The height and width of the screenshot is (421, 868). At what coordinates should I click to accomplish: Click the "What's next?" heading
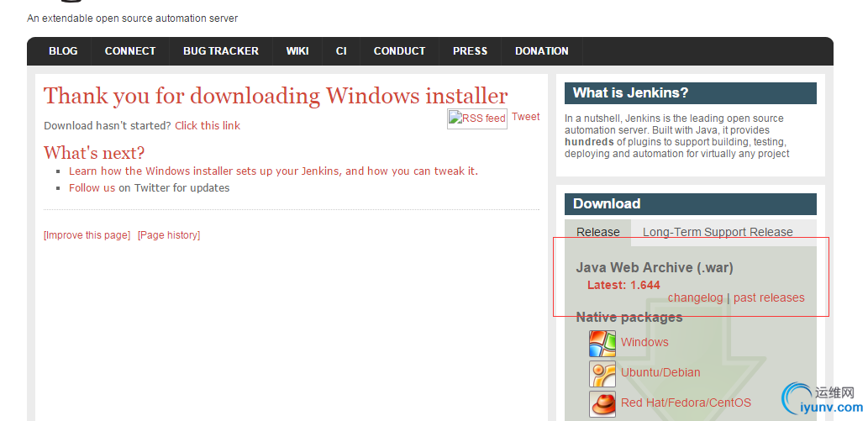point(94,153)
